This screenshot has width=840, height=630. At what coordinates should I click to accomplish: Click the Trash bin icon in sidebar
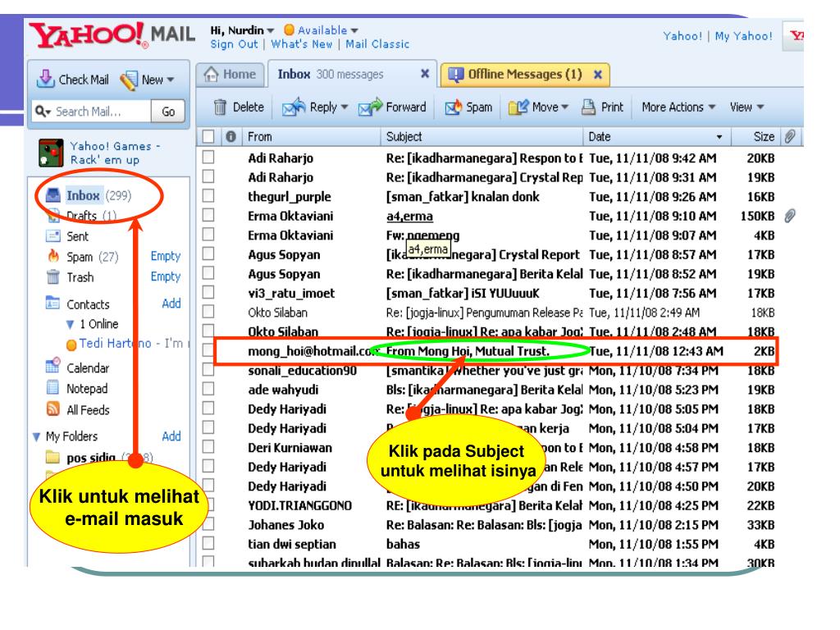click(x=53, y=277)
